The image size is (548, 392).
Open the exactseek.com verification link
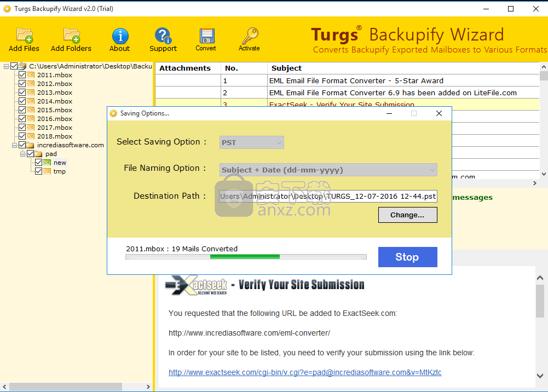[x=305, y=372]
